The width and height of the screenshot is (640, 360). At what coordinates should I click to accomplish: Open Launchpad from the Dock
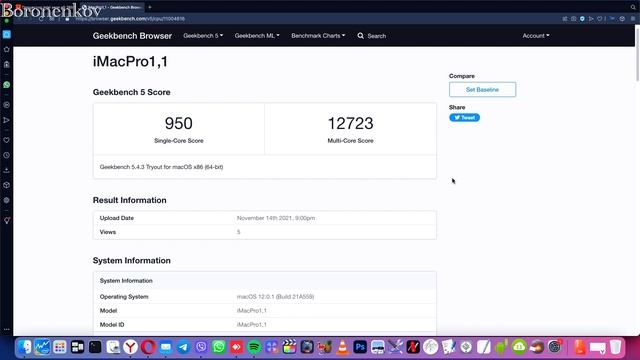click(60, 347)
